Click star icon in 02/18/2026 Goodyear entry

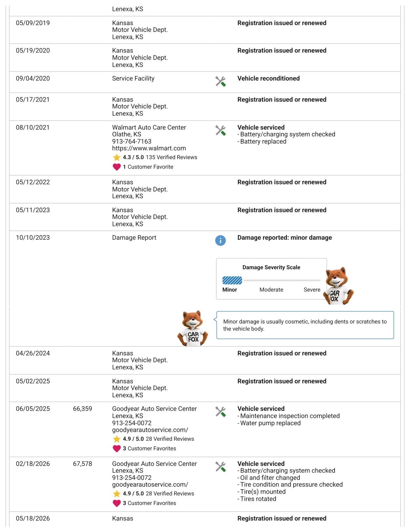(x=117, y=494)
